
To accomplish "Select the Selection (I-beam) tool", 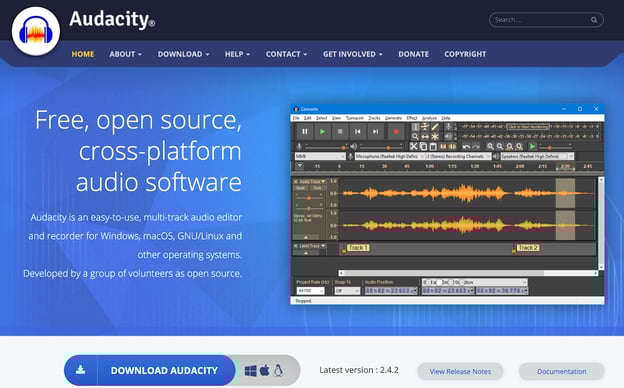I will (415, 127).
